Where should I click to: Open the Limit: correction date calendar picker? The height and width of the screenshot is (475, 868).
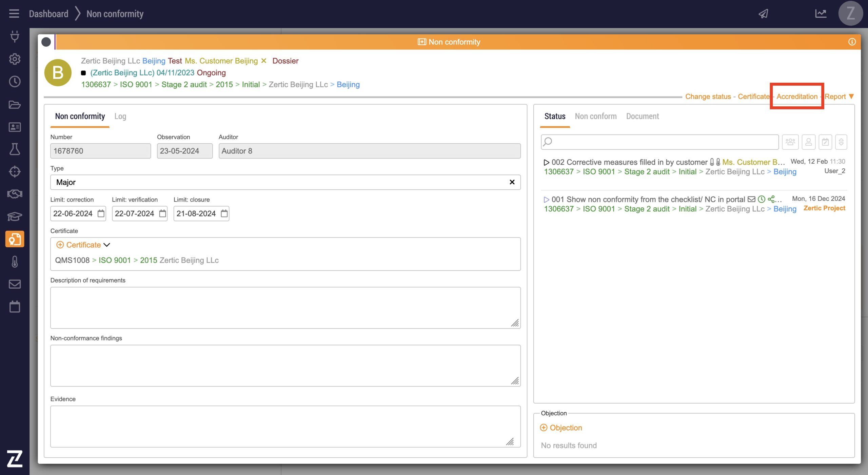tap(101, 213)
